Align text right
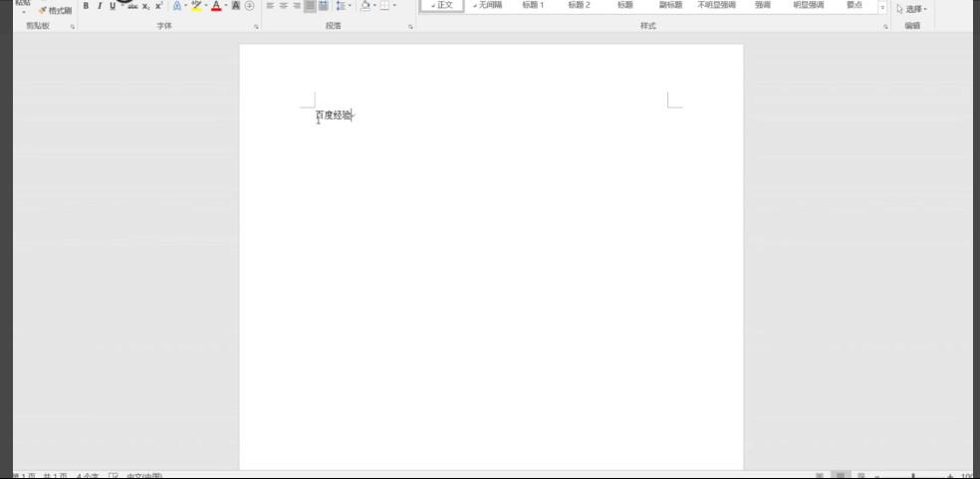The width and height of the screenshot is (980, 479). click(296, 6)
